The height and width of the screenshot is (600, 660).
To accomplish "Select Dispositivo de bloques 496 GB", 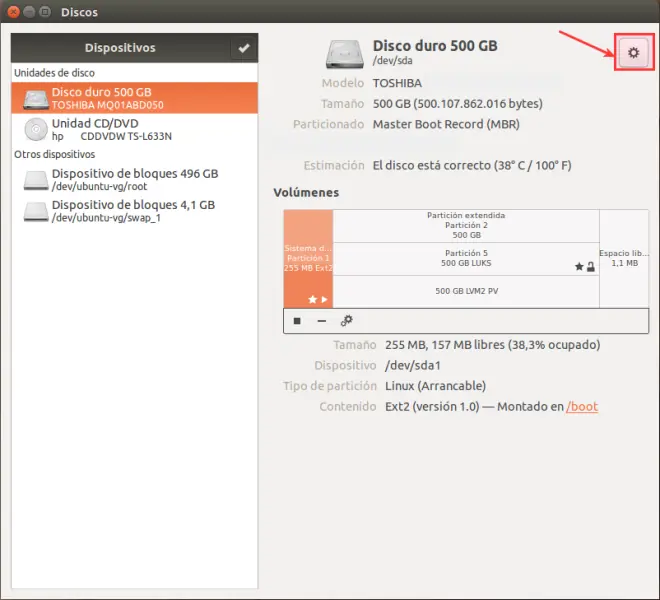I will click(x=135, y=179).
